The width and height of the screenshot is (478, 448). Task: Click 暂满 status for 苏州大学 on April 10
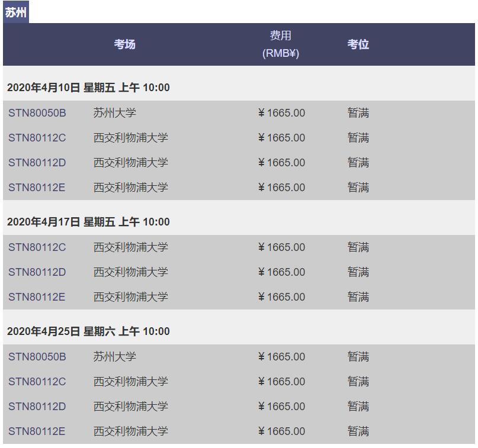[358, 113]
